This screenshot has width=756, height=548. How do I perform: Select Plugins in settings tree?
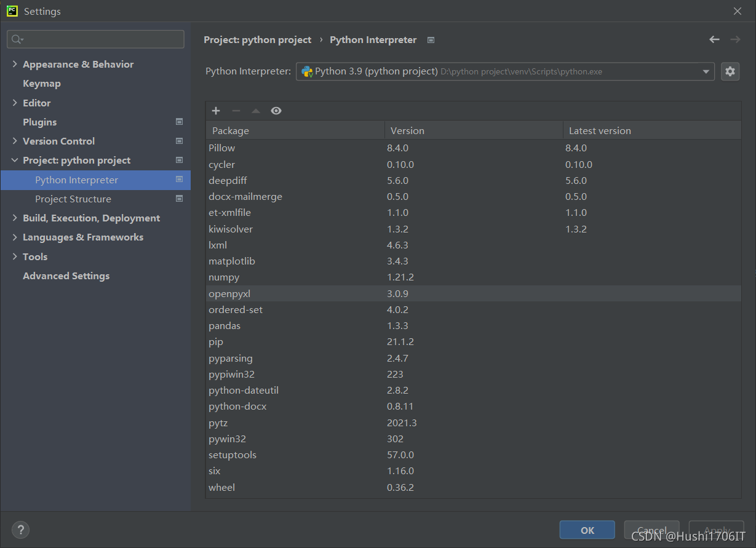39,122
